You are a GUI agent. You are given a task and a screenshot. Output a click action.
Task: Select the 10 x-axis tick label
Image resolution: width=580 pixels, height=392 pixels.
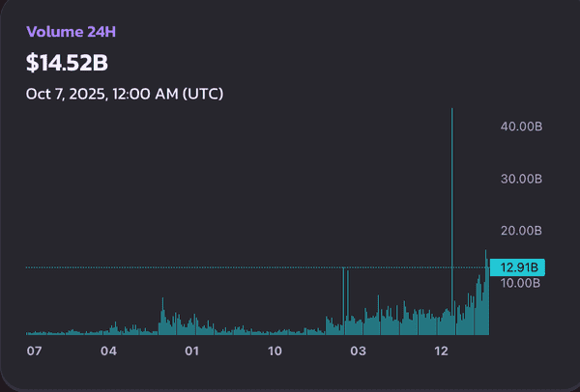275,350
